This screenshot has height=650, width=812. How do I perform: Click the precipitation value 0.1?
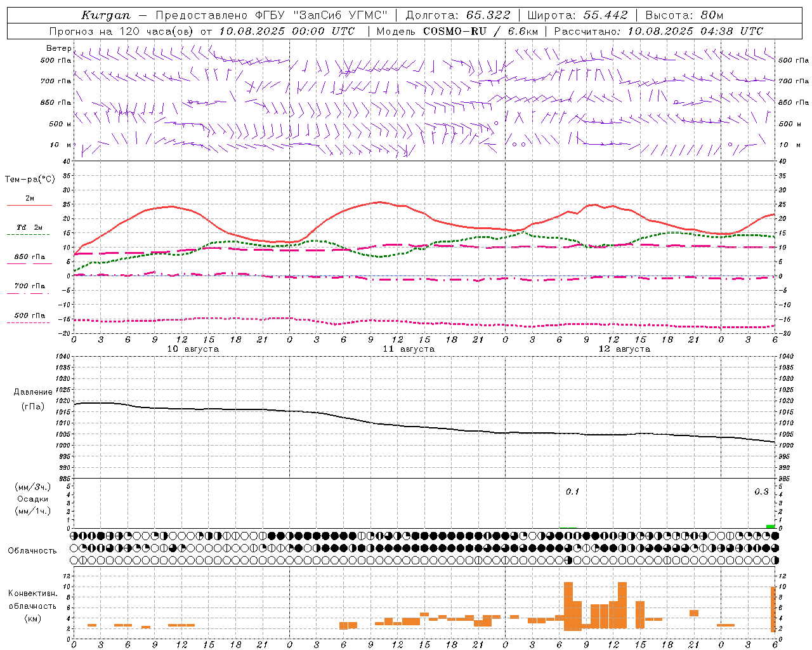pyautogui.click(x=573, y=491)
